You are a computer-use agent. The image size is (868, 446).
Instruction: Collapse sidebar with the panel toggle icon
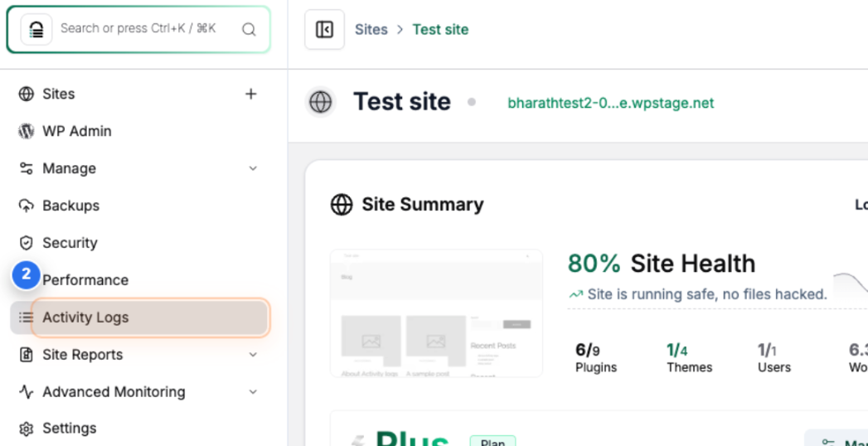(324, 29)
